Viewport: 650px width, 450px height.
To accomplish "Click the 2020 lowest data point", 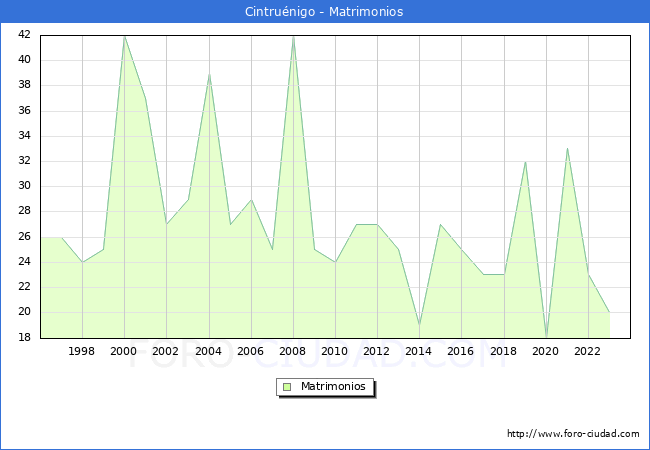I will pyautogui.click(x=546, y=337).
